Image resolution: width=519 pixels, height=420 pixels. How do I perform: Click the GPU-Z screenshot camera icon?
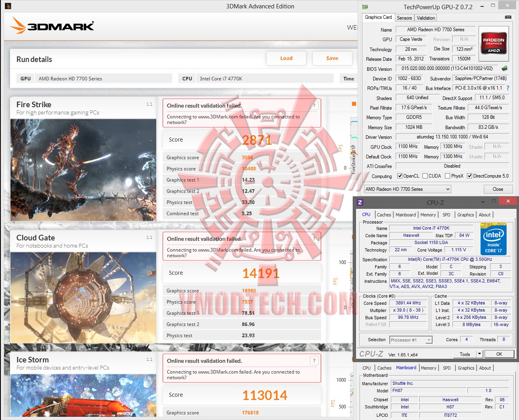point(508,17)
